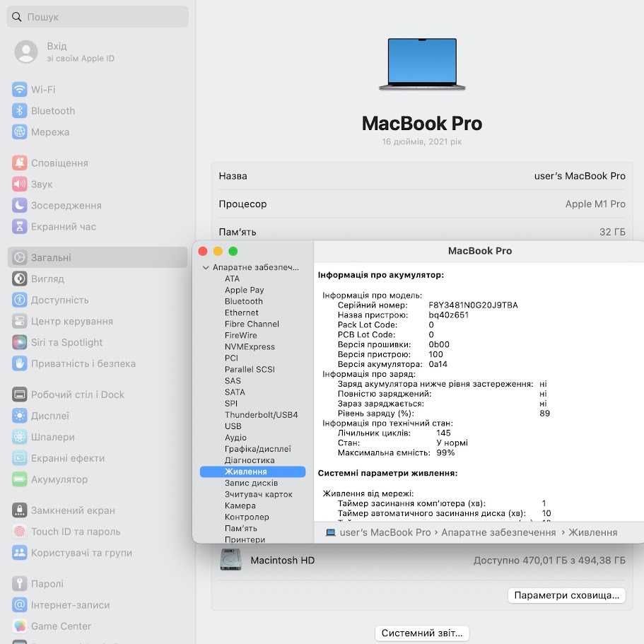Viewport: 644px width, 644px height.
Task: Open the Звук speaker icon
Action: click(x=19, y=184)
